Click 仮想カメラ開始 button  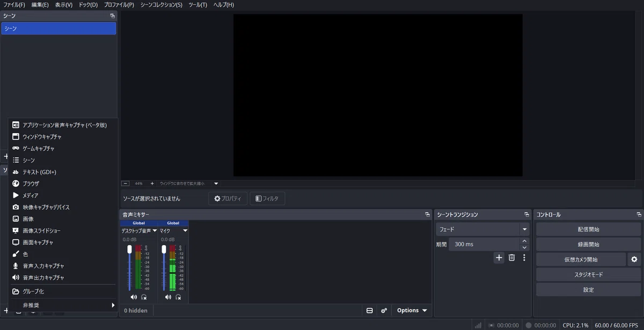[x=581, y=259]
